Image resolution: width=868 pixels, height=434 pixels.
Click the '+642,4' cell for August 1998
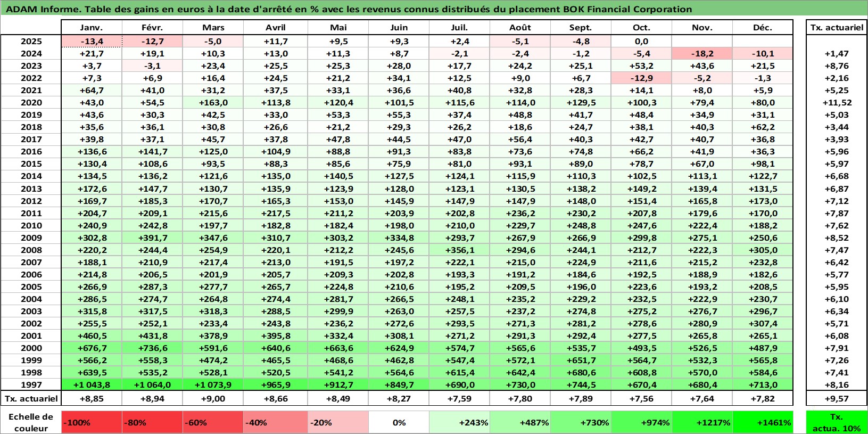(x=520, y=372)
